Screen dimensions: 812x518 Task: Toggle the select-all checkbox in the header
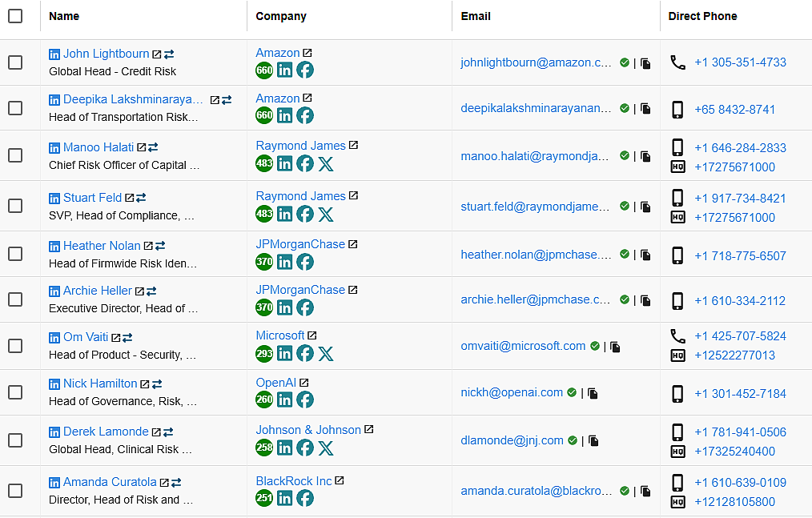pos(15,16)
